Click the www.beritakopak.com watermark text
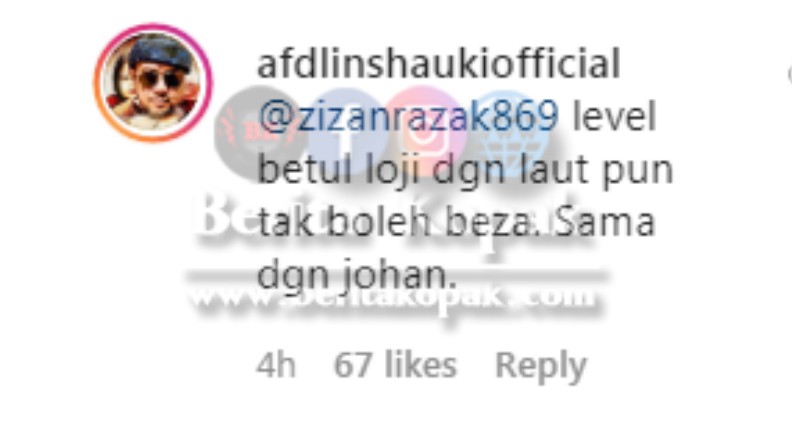The image size is (800, 430). click(392, 297)
